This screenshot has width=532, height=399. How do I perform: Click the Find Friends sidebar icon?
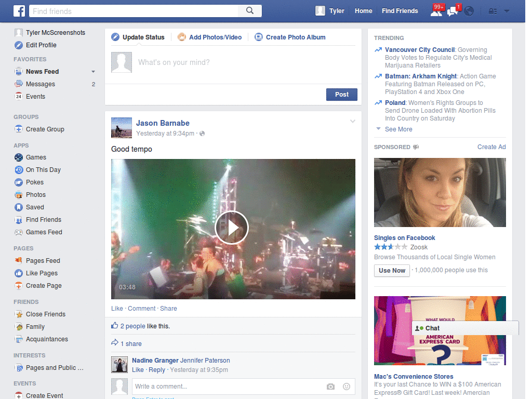(x=19, y=220)
